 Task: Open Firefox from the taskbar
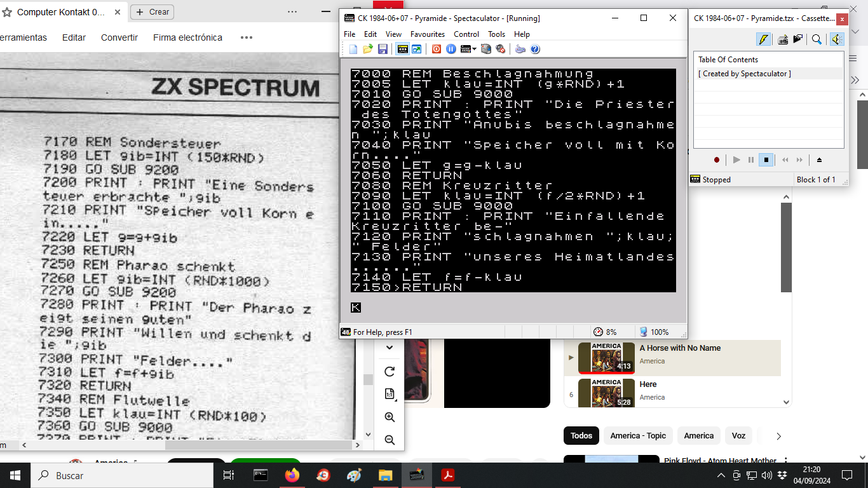[292, 475]
